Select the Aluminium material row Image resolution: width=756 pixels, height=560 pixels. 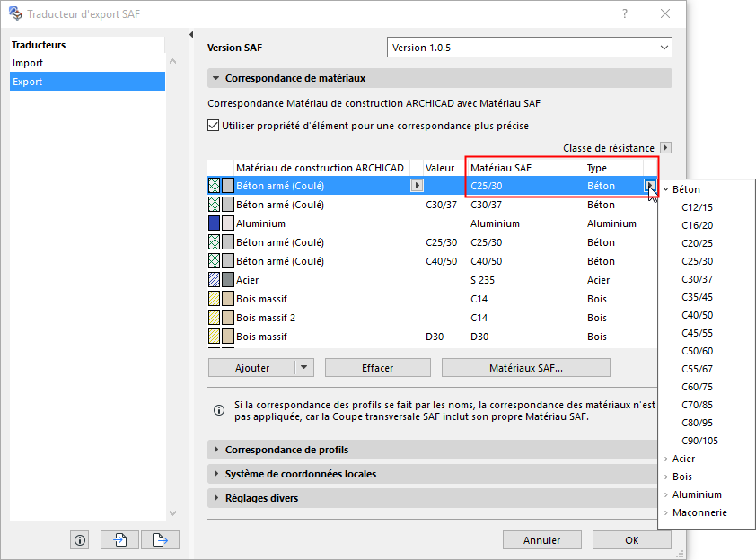tap(432, 223)
